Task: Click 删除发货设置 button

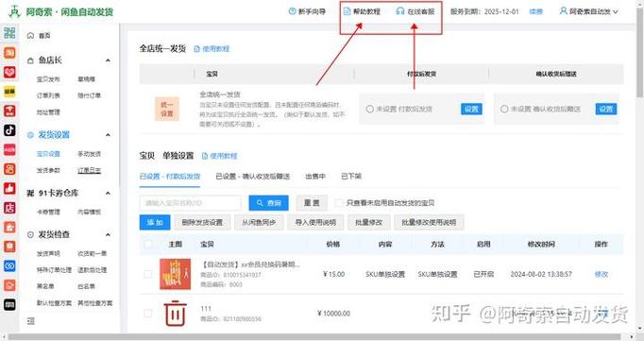Action: pos(202,222)
